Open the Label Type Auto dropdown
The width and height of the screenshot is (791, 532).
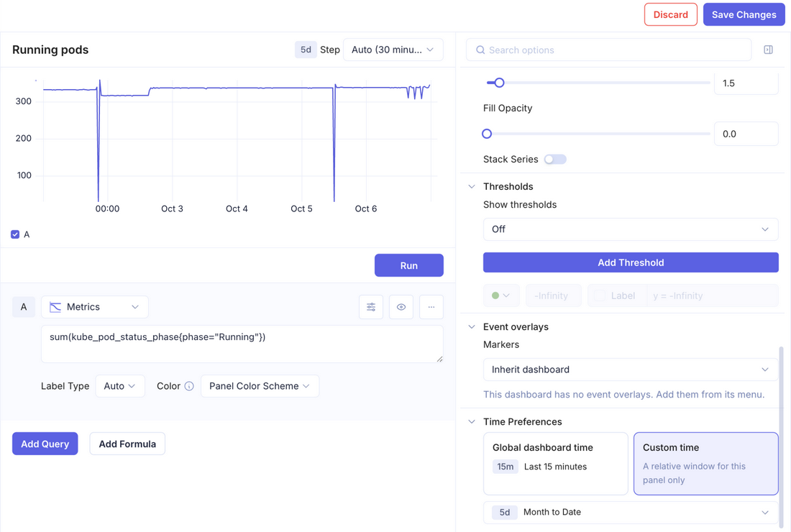coord(120,386)
